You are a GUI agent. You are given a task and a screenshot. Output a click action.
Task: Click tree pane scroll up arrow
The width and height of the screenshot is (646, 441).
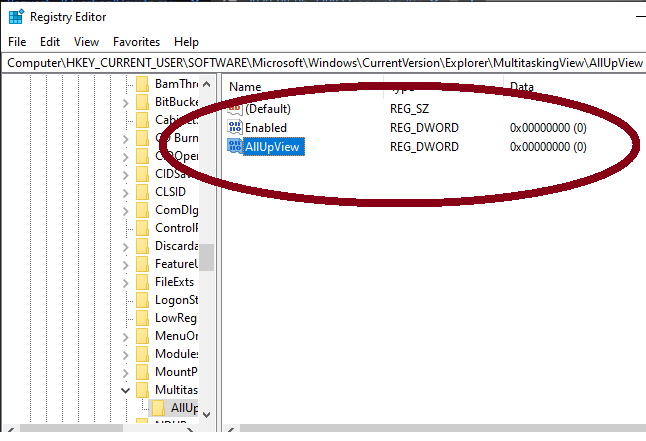(x=207, y=84)
